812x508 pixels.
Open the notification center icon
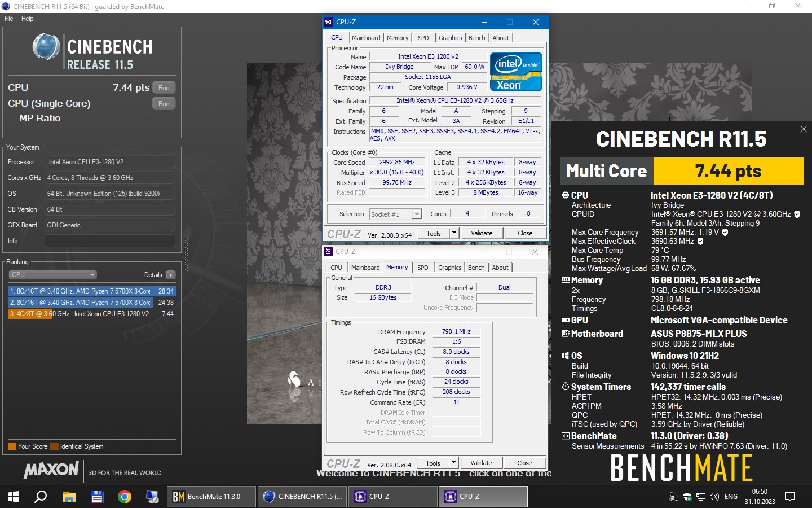point(790,497)
